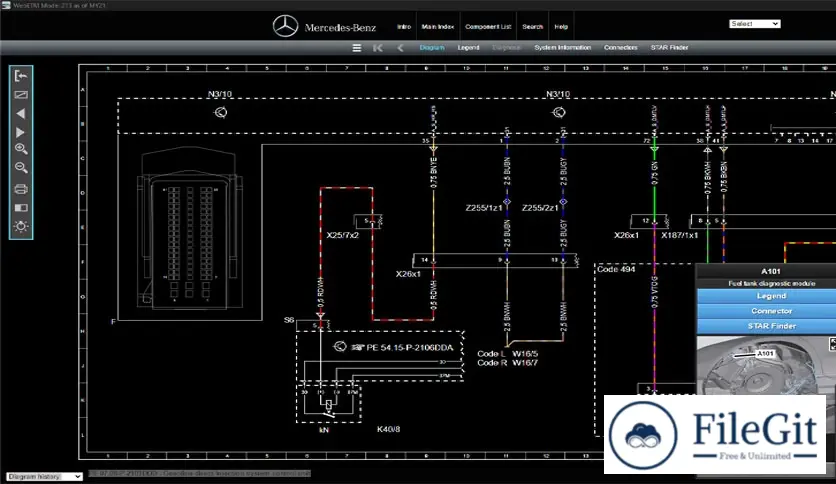Image resolution: width=836 pixels, height=484 pixels.
Task: Switch to the Legend tab
Action: (468, 47)
